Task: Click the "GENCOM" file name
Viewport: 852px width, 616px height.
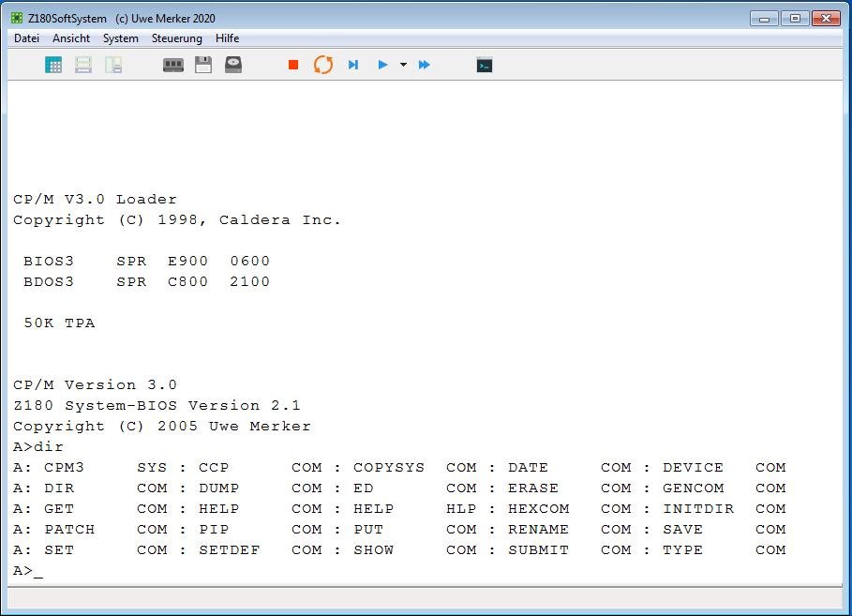Action: pos(693,488)
